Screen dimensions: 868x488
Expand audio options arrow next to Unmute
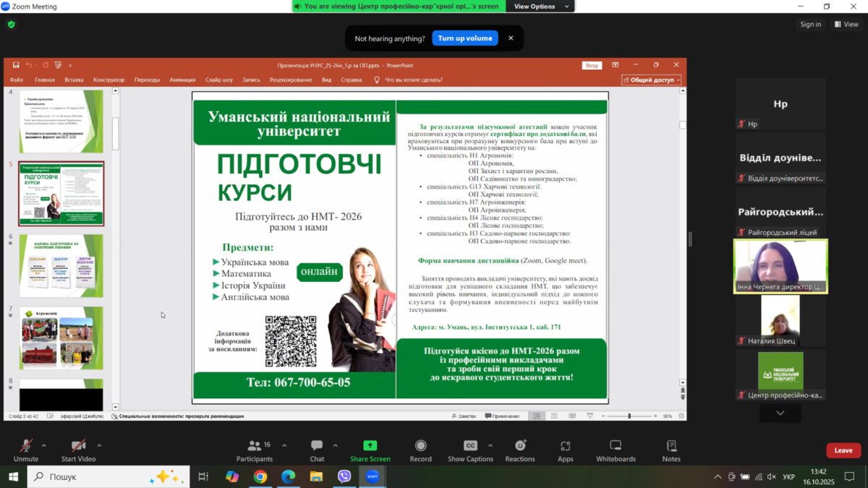[x=43, y=445]
